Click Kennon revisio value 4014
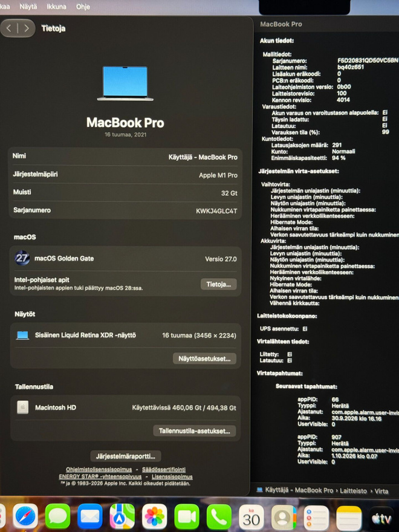The height and width of the screenshot is (532, 399). point(343,100)
